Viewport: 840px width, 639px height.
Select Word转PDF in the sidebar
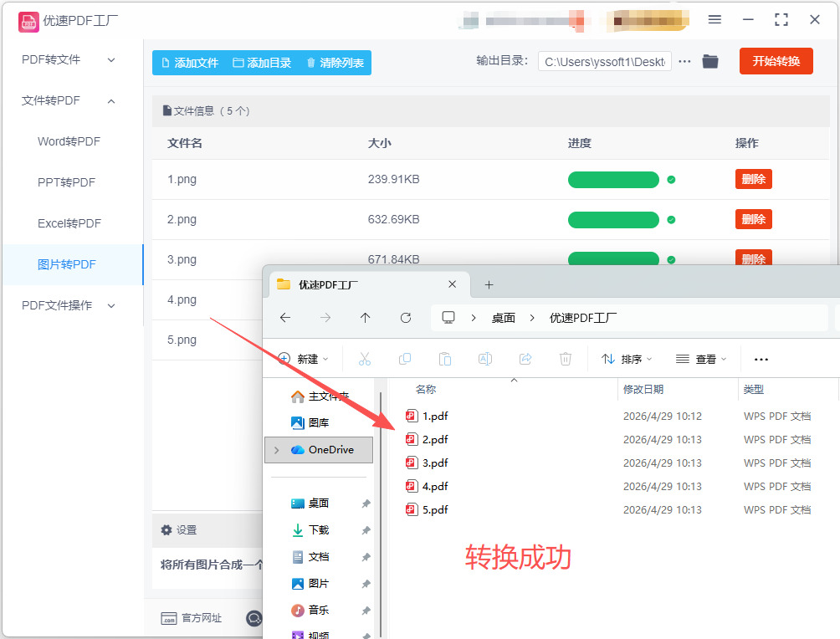(69, 141)
